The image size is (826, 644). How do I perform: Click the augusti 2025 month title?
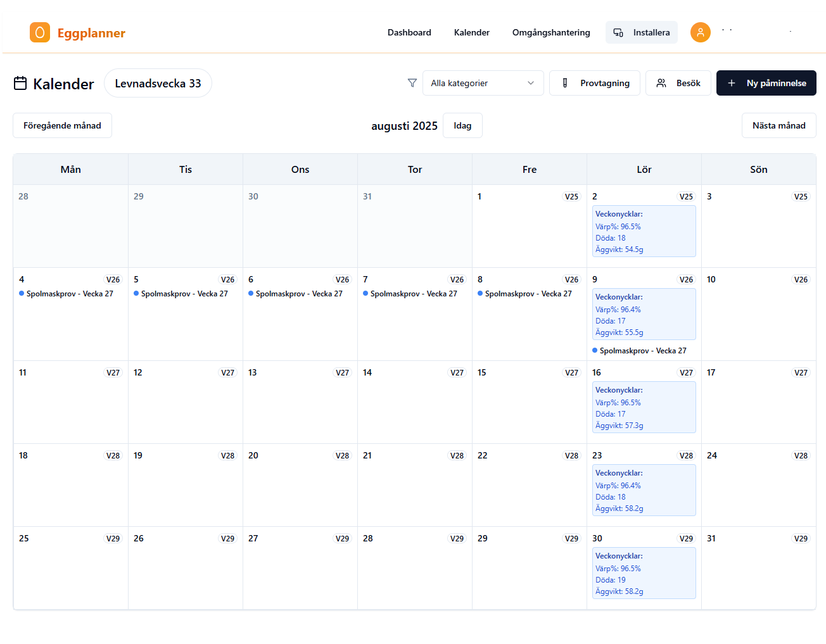(x=404, y=126)
